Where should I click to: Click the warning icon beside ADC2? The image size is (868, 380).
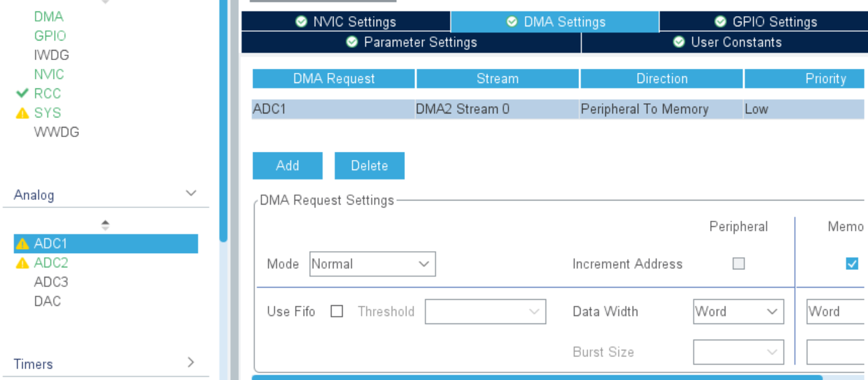22,263
